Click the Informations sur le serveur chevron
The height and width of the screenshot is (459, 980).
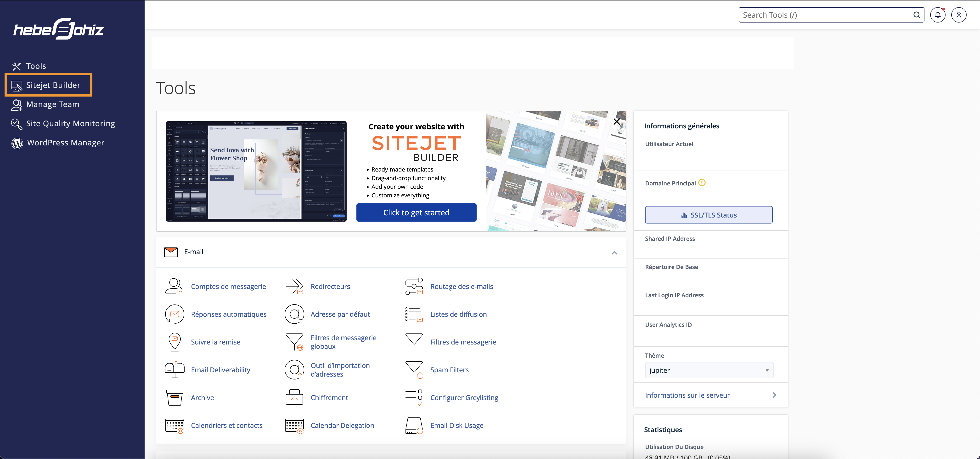(x=774, y=395)
